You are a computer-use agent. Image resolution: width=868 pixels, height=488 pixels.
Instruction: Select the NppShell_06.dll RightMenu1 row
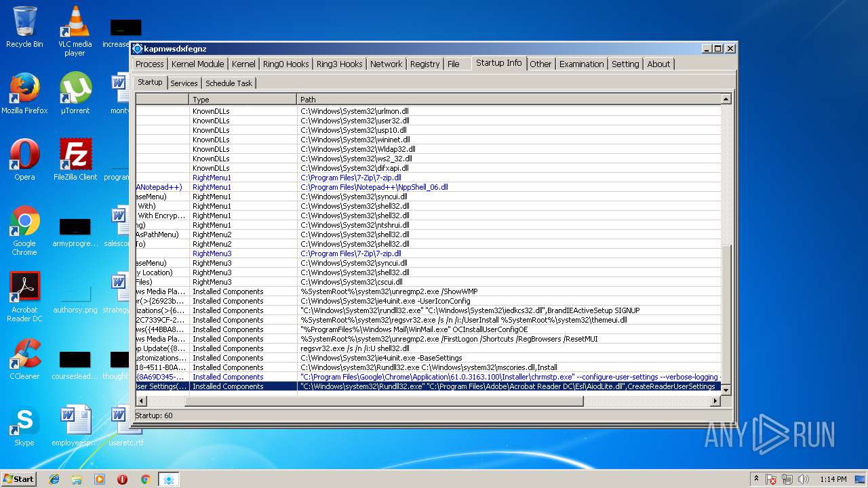428,186
